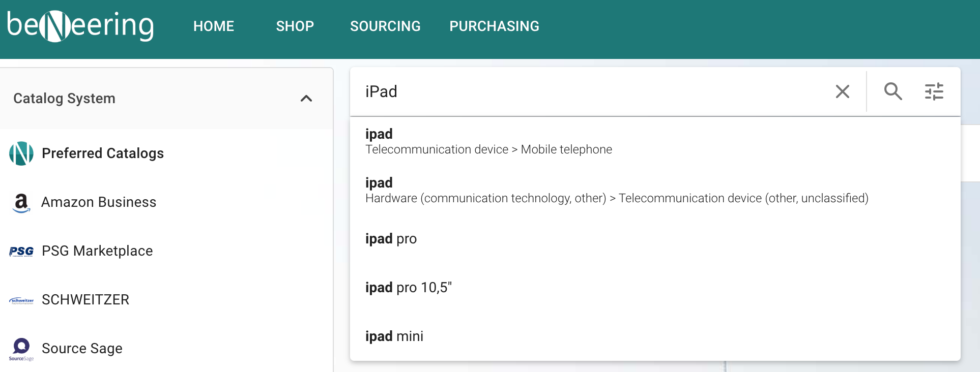Click the beNeering logo
980x372 pixels.
(x=80, y=26)
